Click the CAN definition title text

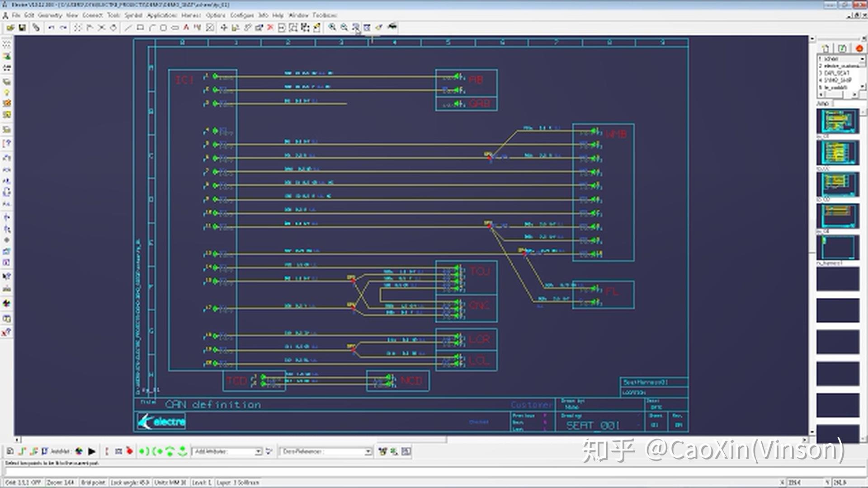click(x=213, y=404)
